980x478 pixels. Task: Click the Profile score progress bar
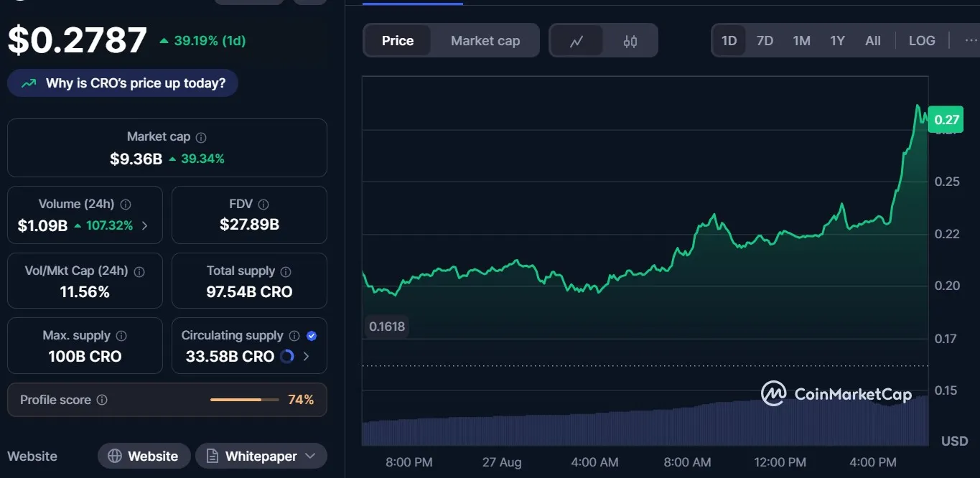point(244,400)
